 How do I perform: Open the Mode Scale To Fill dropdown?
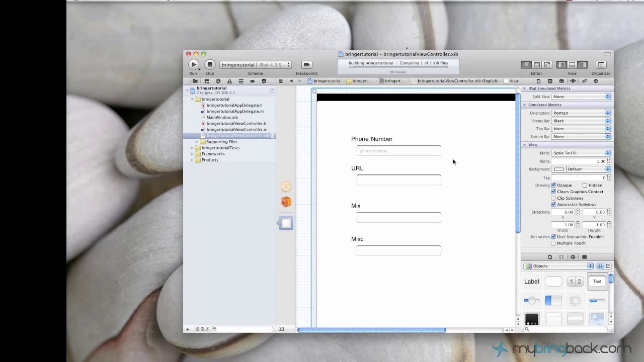(581, 153)
